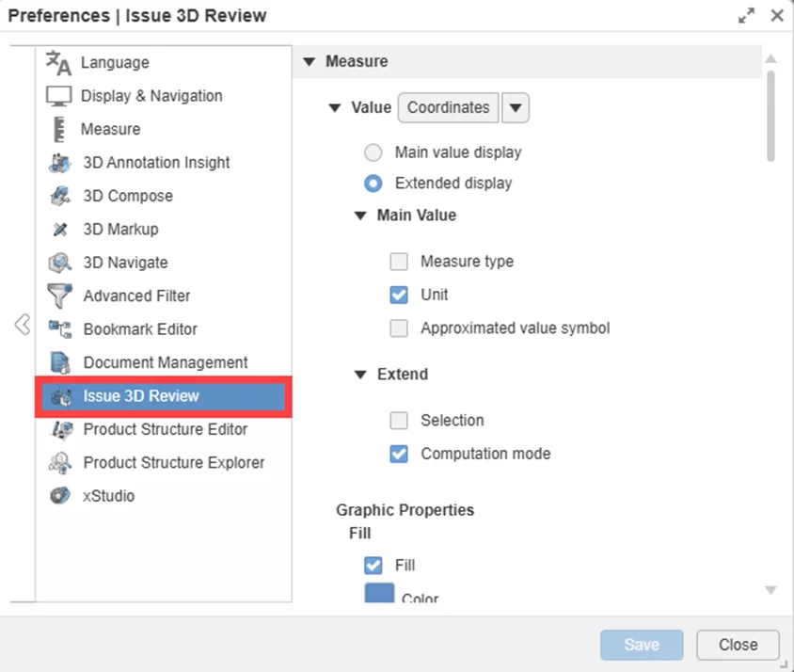Screen dimensions: 794x672
Task: Select the Main value display radio button
Action: [x=373, y=152]
